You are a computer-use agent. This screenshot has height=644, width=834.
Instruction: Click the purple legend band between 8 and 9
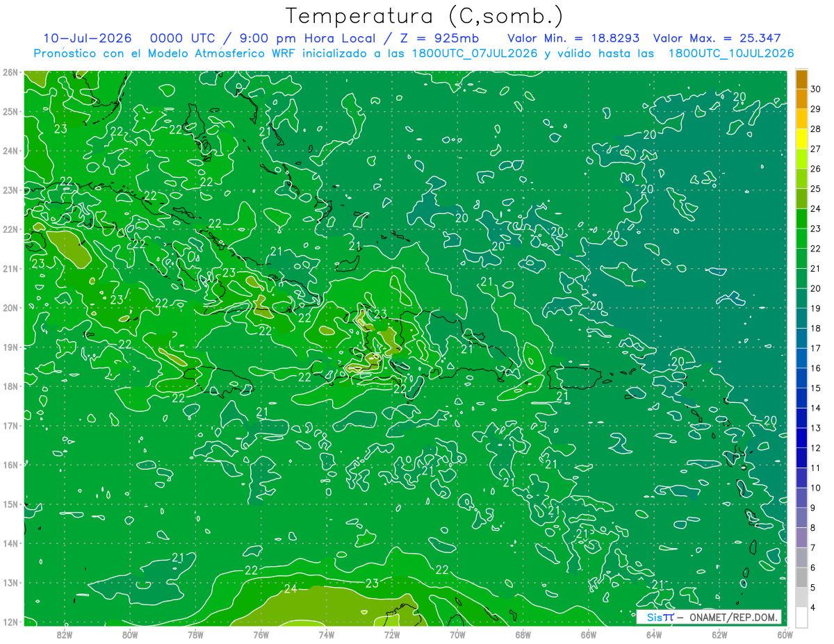[801, 518]
